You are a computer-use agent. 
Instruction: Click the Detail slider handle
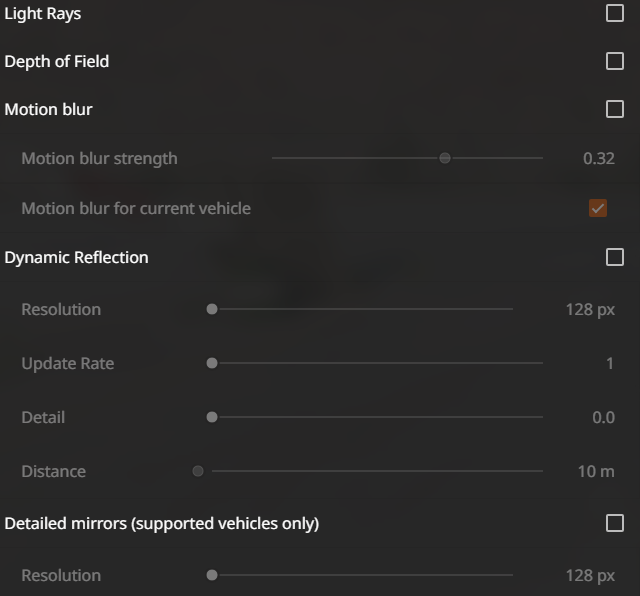click(212, 417)
